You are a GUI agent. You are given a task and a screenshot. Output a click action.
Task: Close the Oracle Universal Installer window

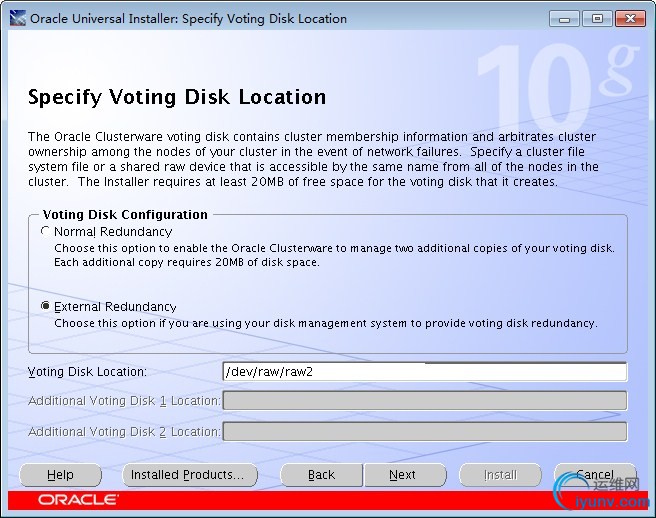click(x=630, y=19)
